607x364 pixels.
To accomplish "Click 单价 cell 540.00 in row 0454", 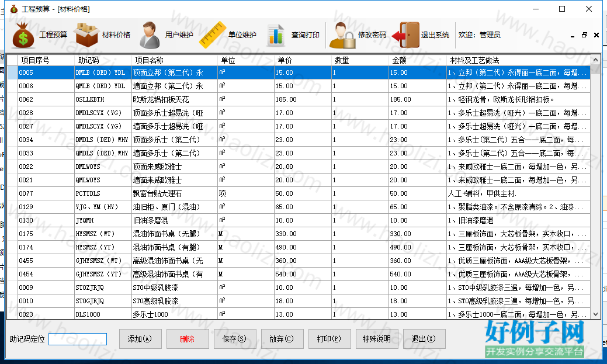I will coord(303,274).
